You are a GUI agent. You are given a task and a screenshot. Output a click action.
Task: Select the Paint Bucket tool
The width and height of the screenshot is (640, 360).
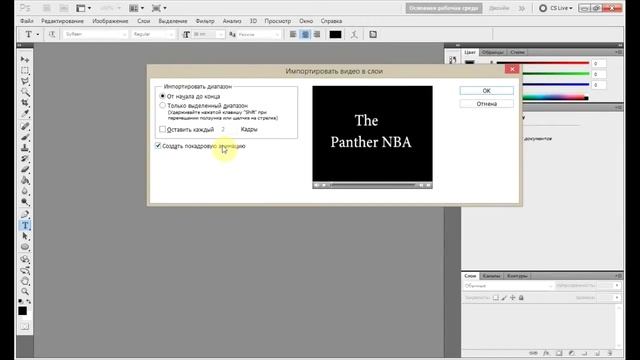pos(25,180)
